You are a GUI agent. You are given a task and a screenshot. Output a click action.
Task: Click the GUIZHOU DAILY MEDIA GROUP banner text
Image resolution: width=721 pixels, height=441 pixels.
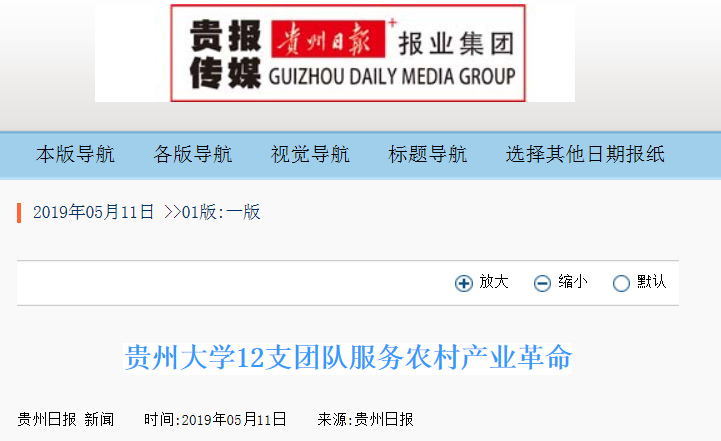(x=392, y=76)
